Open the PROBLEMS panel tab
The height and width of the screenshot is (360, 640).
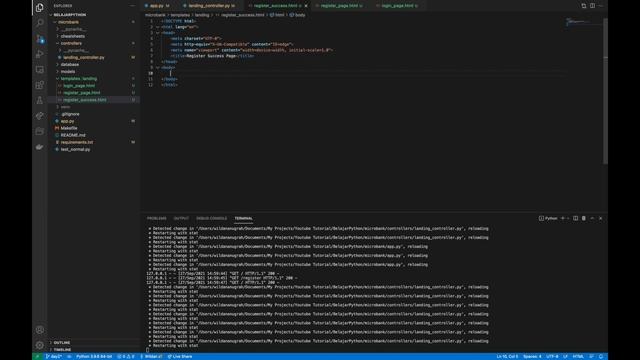157,218
